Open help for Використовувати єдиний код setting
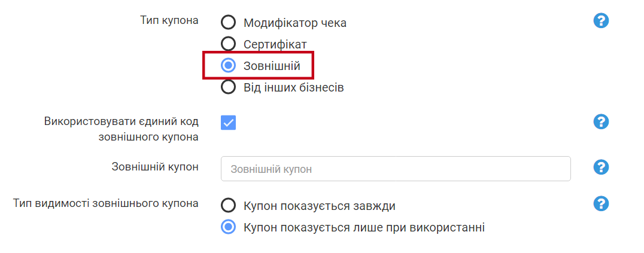Image resolution: width=644 pixels, height=253 pixels. tap(601, 122)
